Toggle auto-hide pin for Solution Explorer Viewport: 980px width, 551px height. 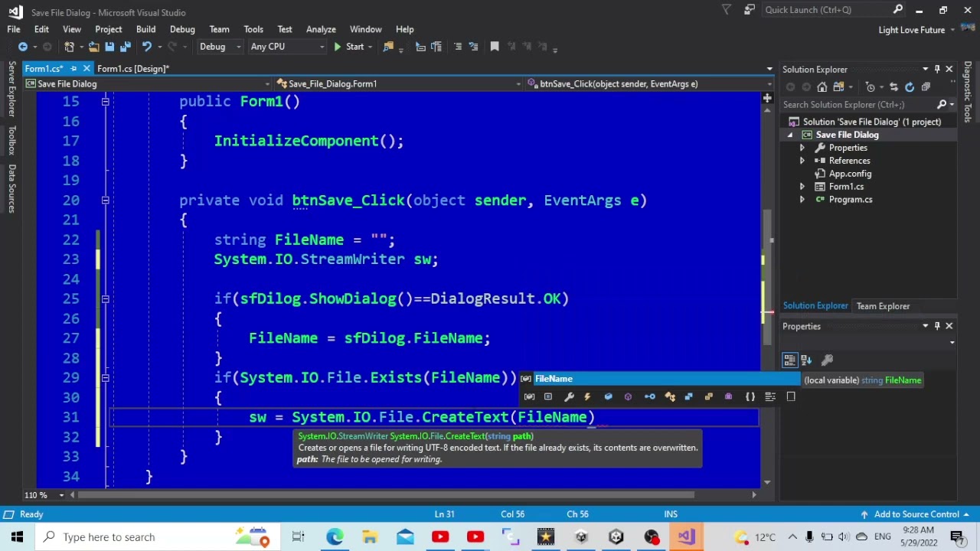coord(937,70)
